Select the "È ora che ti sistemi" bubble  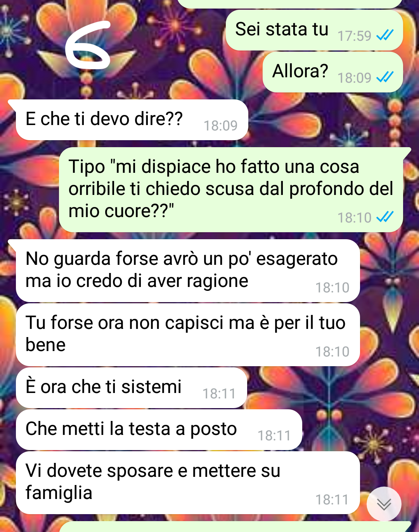(131, 388)
